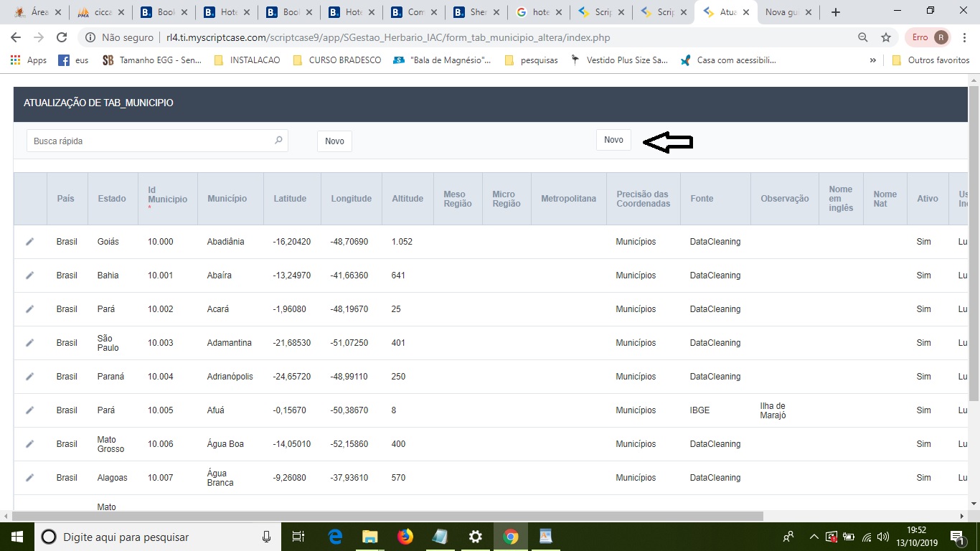Viewport: 980px width, 551px height.
Task: Open Firefox from the taskbar
Action: (x=405, y=537)
